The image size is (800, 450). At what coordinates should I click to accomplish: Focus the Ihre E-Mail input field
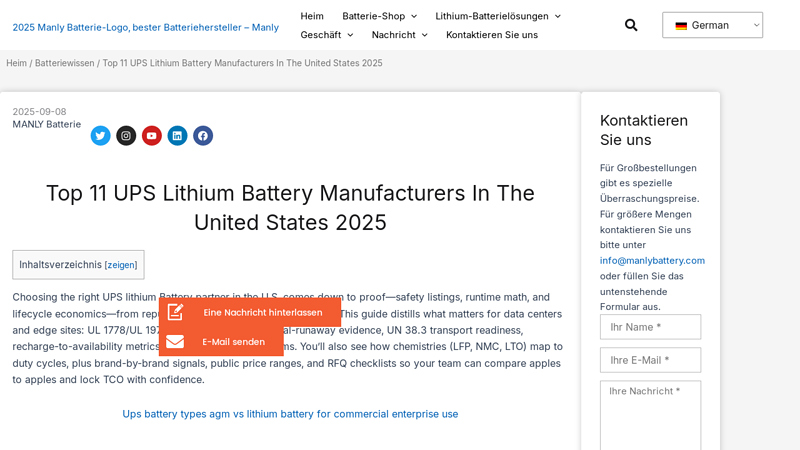tap(651, 360)
